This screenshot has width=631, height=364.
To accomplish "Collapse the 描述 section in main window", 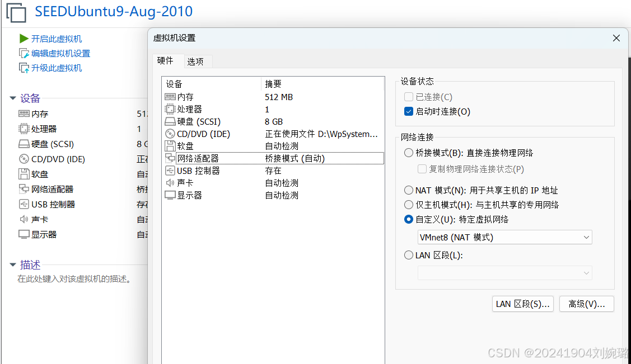I will 12,264.
